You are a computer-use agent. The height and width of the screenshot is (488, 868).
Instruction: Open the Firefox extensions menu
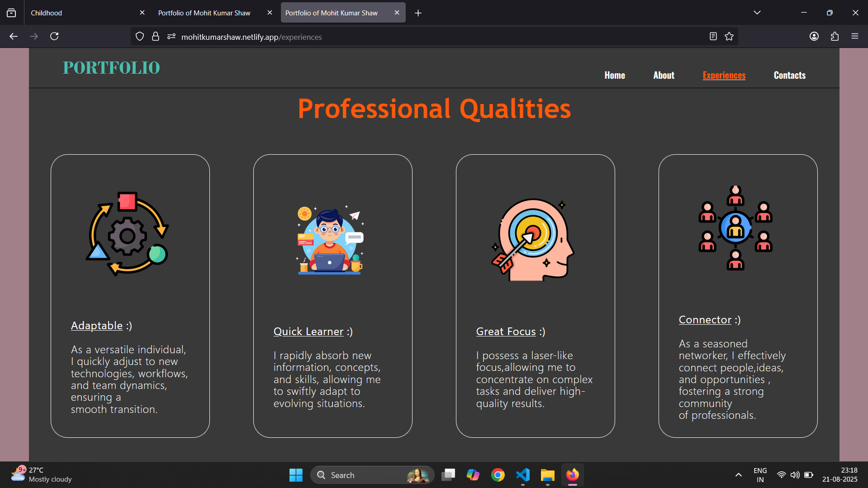tap(835, 36)
